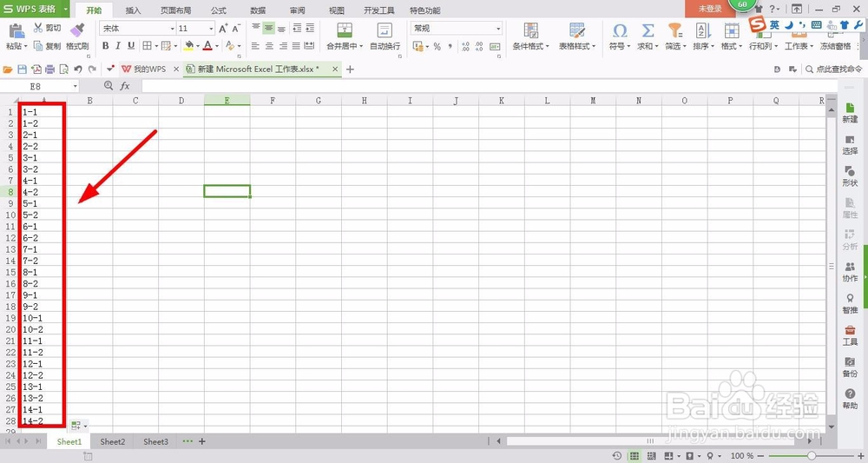Toggle Bold formatting
Image resolution: width=868 pixels, height=463 pixels.
pyautogui.click(x=105, y=46)
